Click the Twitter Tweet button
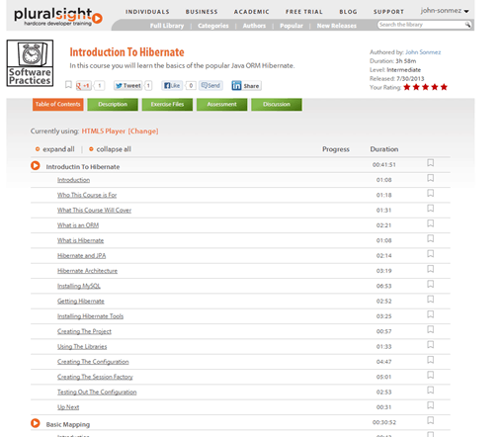 point(127,86)
